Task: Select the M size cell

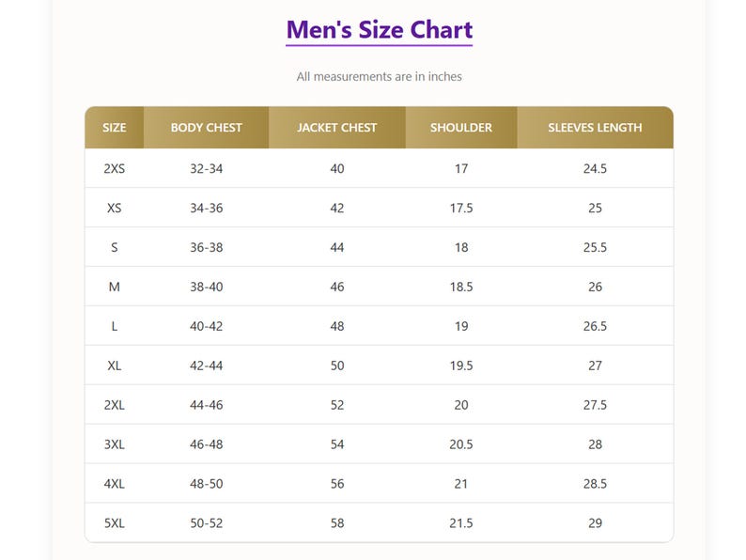Action: pos(115,287)
